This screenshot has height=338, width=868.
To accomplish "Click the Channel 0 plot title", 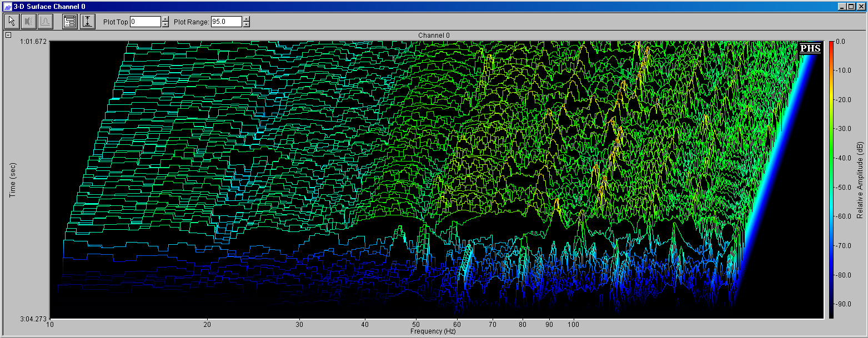I will [x=434, y=36].
